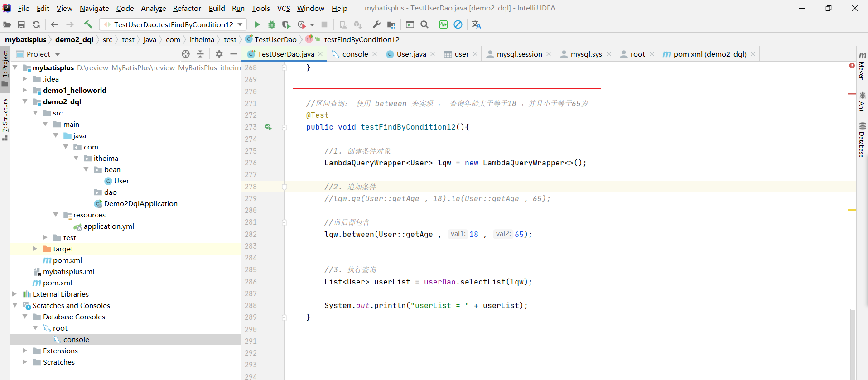Select Demo2DqlApplication in the project tree

(140, 203)
